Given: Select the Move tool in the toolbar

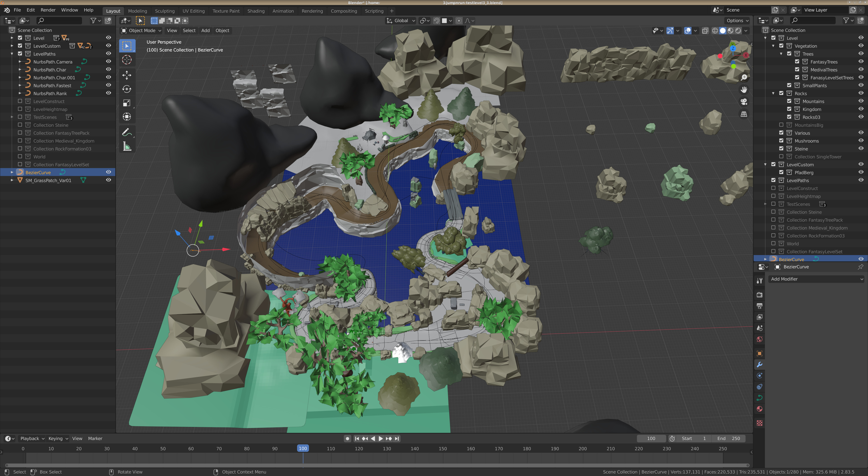Looking at the screenshot, I should point(127,75).
